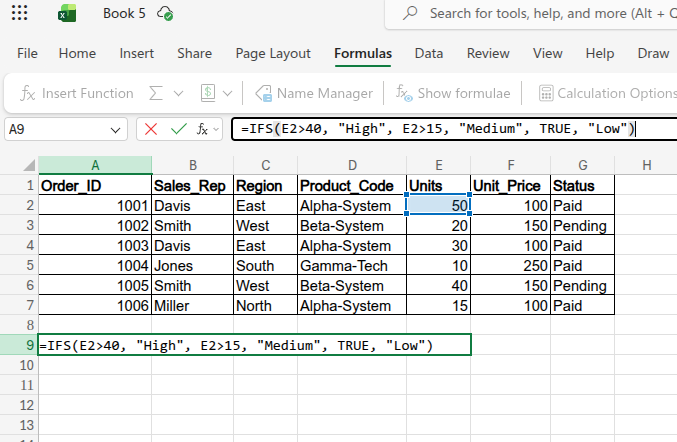Switch to the Review tab
The width and height of the screenshot is (677, 442).
488,54
